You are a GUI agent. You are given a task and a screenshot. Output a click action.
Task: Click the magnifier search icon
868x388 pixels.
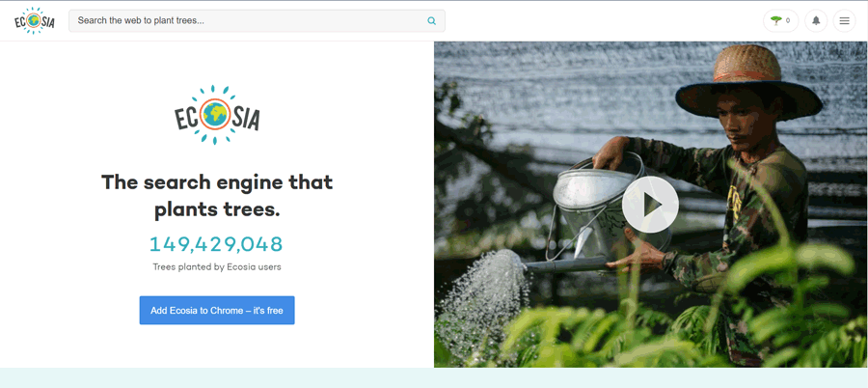(x=432, y=21)
